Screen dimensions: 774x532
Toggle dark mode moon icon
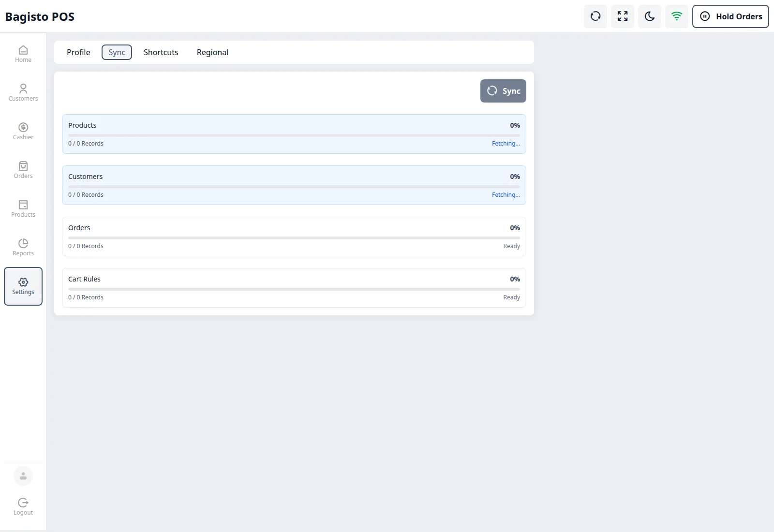coord(650,16)
